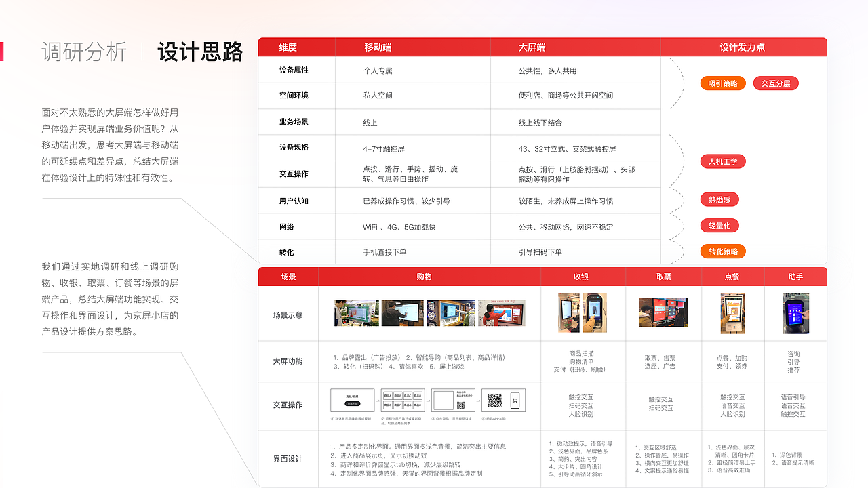Click the product grid wireframe diagram
The image size is (868, 488).
[x=403, y=400]
